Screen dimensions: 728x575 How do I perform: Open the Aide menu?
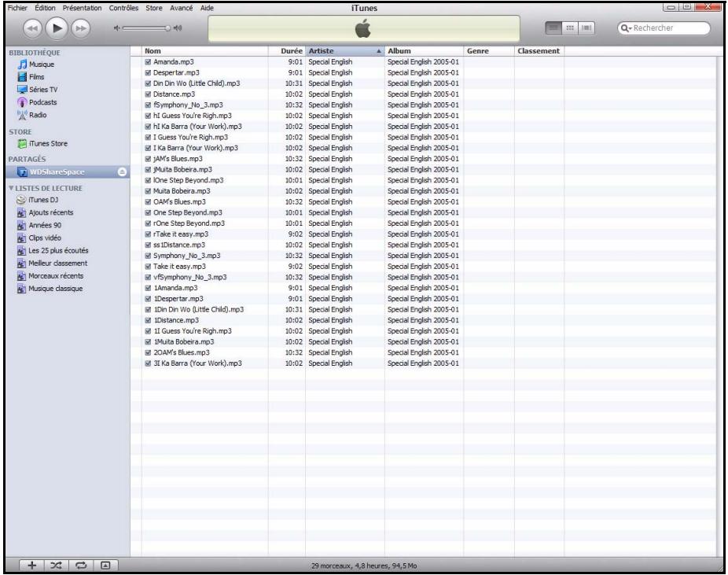[207, 8]
